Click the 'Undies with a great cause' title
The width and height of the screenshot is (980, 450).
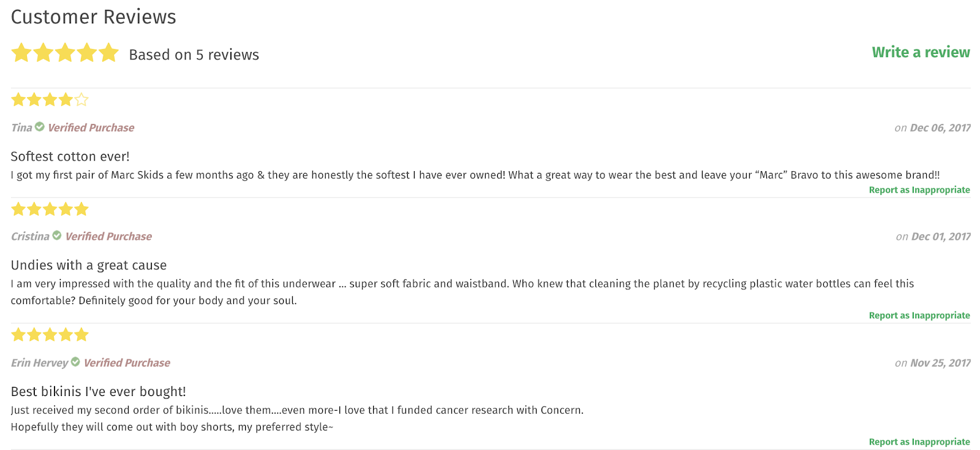coord(88,265)
